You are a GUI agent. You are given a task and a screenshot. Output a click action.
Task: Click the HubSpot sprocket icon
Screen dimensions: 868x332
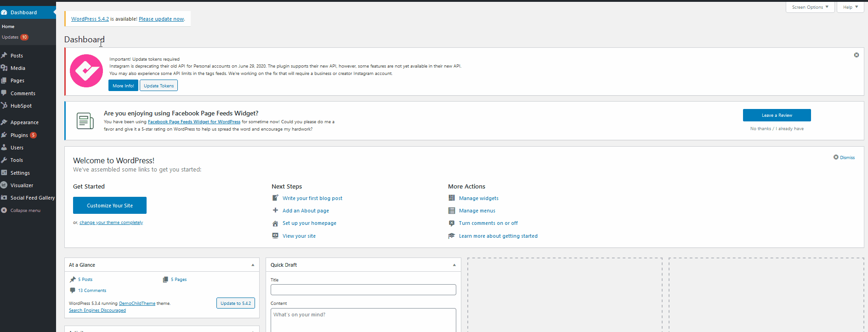pyautogui.click(x=4, y=106)
